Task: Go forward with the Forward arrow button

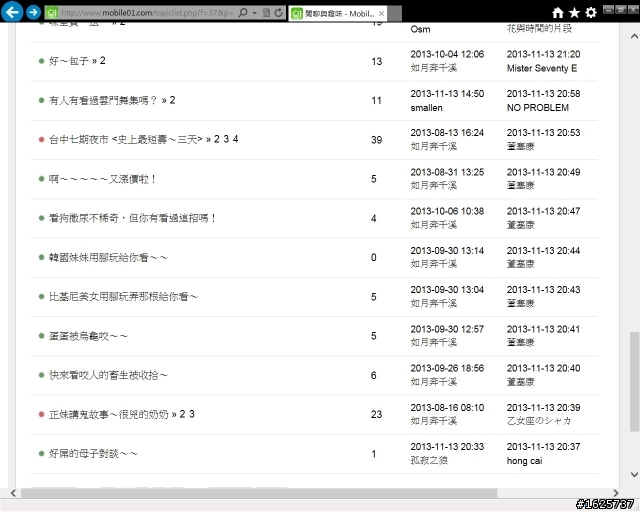Action: click(x=33, y=12)
